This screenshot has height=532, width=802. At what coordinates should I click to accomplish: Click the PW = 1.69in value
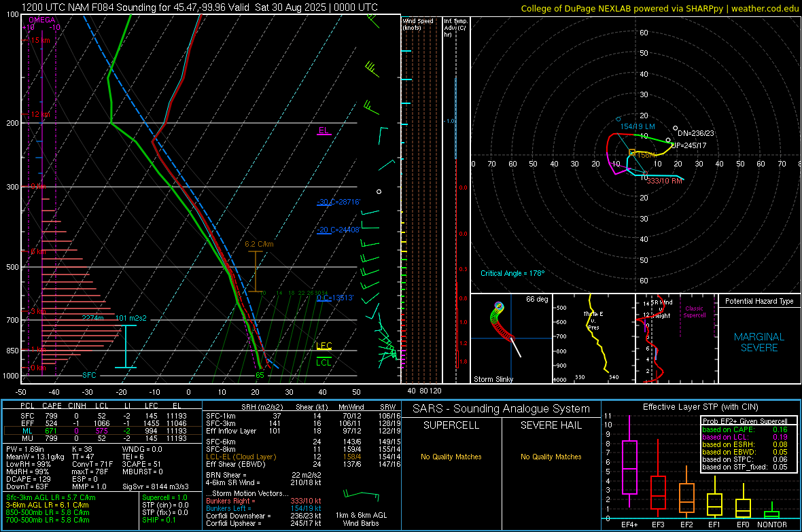click(x=27, y=449)
